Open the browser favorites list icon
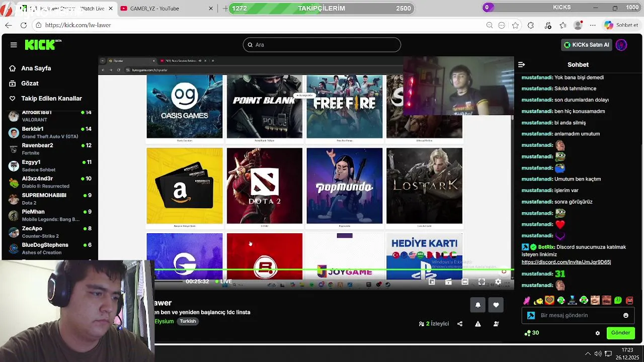This screenshot has width=644, height=362. click(x=563, y=25)
